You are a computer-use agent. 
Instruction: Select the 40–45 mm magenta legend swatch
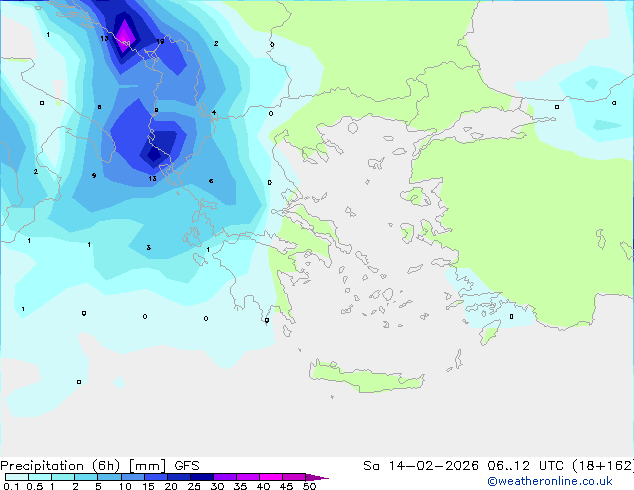tap(271, 477)
